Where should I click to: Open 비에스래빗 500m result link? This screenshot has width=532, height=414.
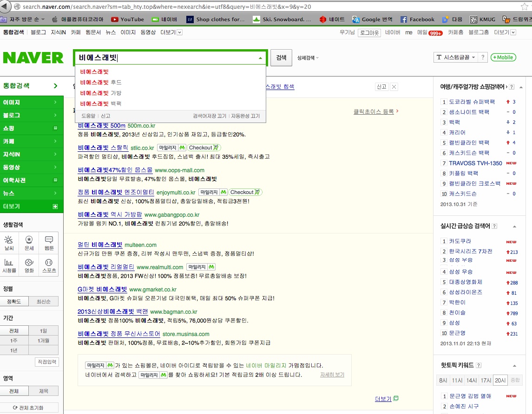[x=101, y=126]
